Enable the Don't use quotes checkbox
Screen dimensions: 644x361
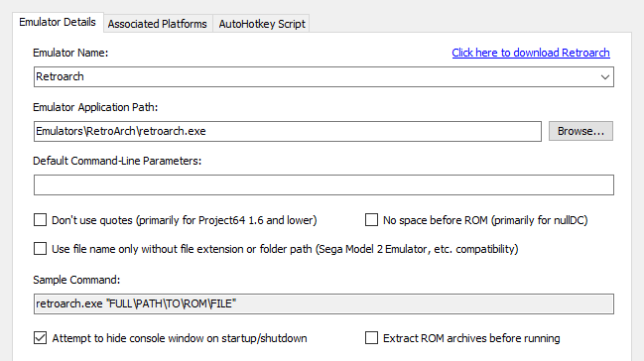tap(41, 220)
